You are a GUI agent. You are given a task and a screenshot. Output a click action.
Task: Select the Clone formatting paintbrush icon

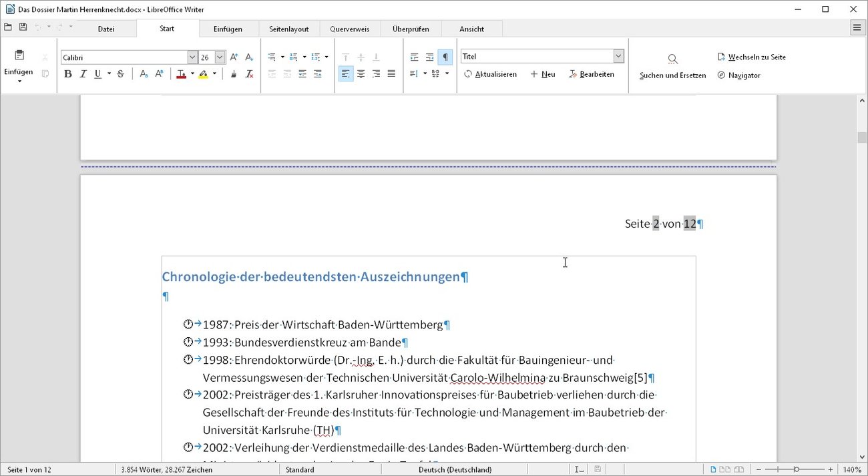pos(234,73)
